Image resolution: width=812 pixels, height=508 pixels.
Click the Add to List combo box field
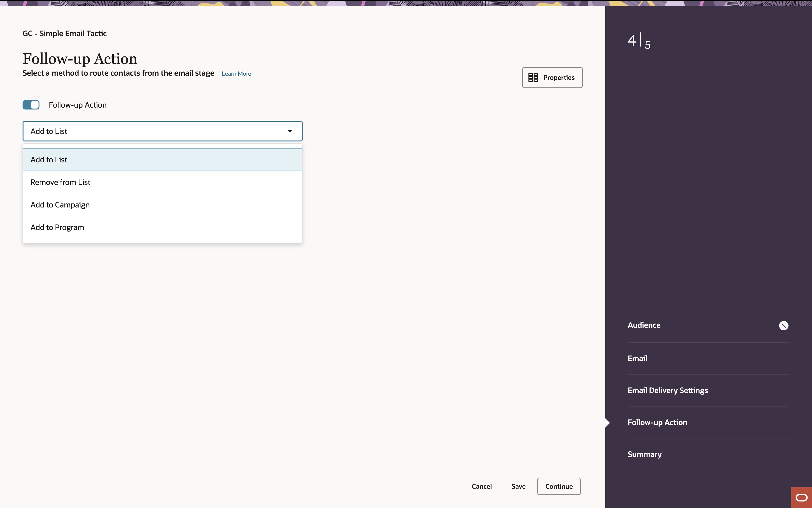[x=151, y=131]
